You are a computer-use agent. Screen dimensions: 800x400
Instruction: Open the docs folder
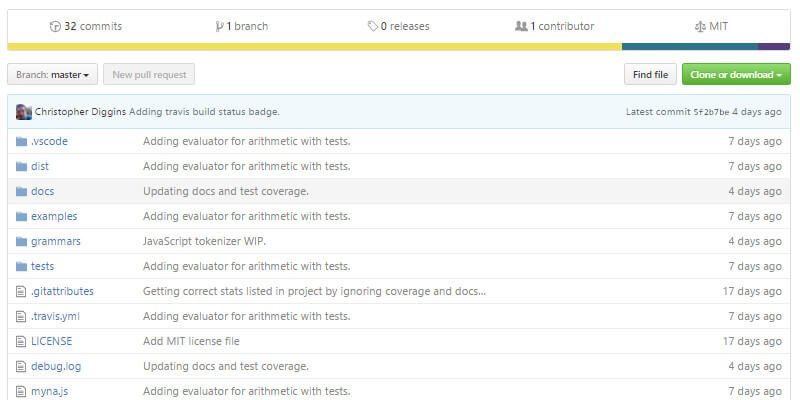pos(42,191)
